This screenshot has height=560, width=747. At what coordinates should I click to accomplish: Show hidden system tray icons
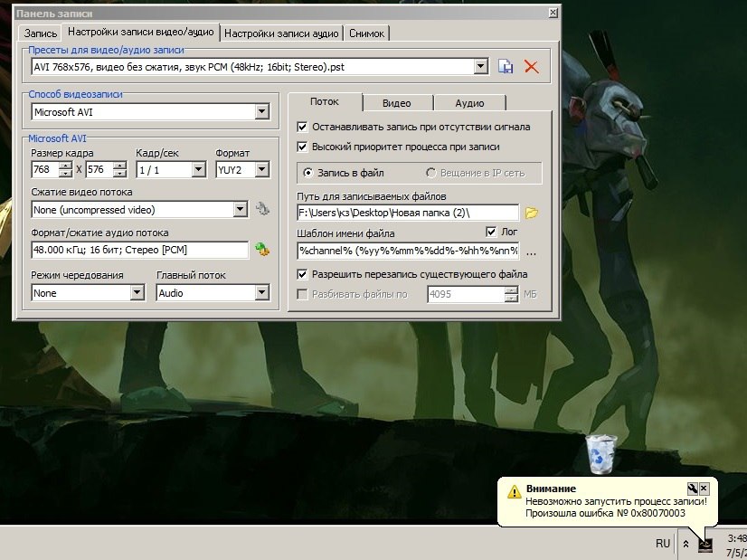tap(686, 544)
